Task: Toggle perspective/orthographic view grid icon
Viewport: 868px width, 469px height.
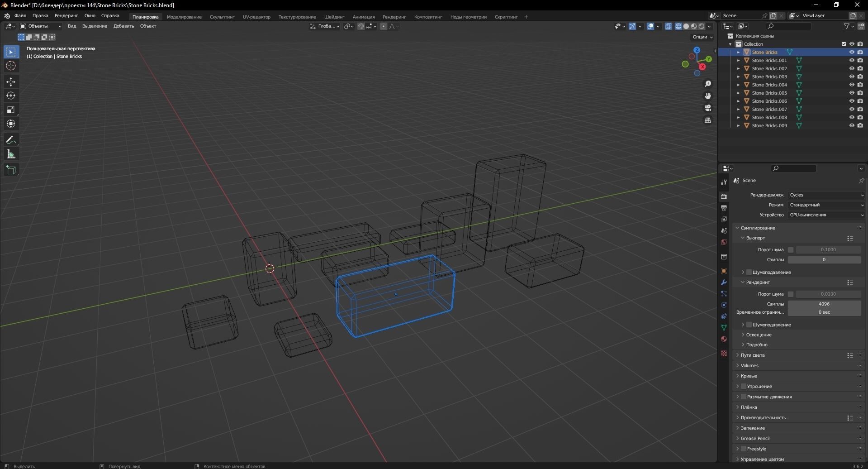Action: 708,120
